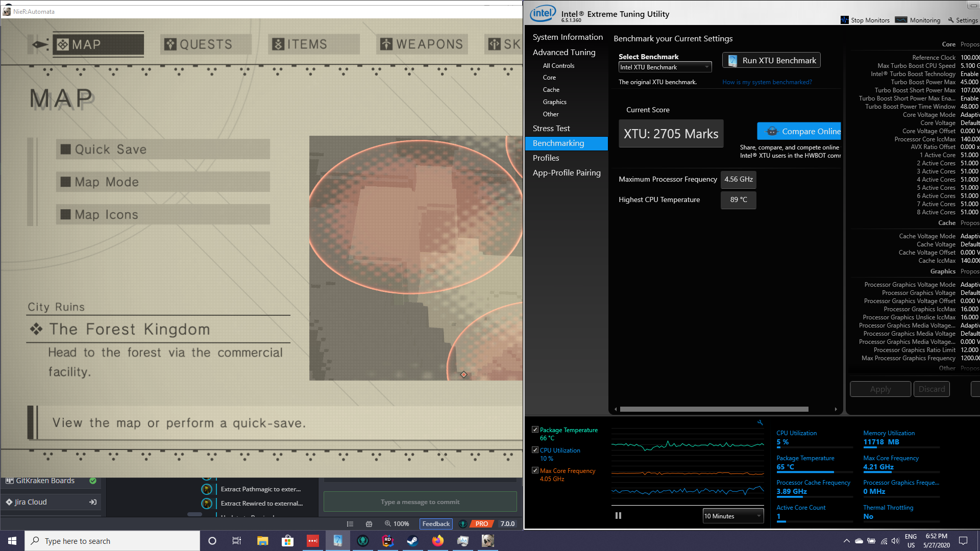Image resolution: width=980 pixels, height=551 pixels.
Task: Select the QUESTS tab in NieR menu
Action: (x=206, y=44)
